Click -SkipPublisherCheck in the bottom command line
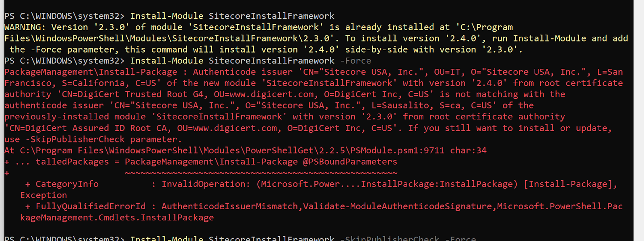 coord(390,238)
